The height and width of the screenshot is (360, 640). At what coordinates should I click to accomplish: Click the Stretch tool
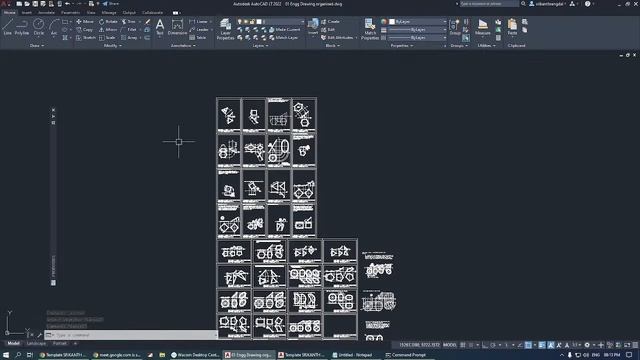point(86,38)
